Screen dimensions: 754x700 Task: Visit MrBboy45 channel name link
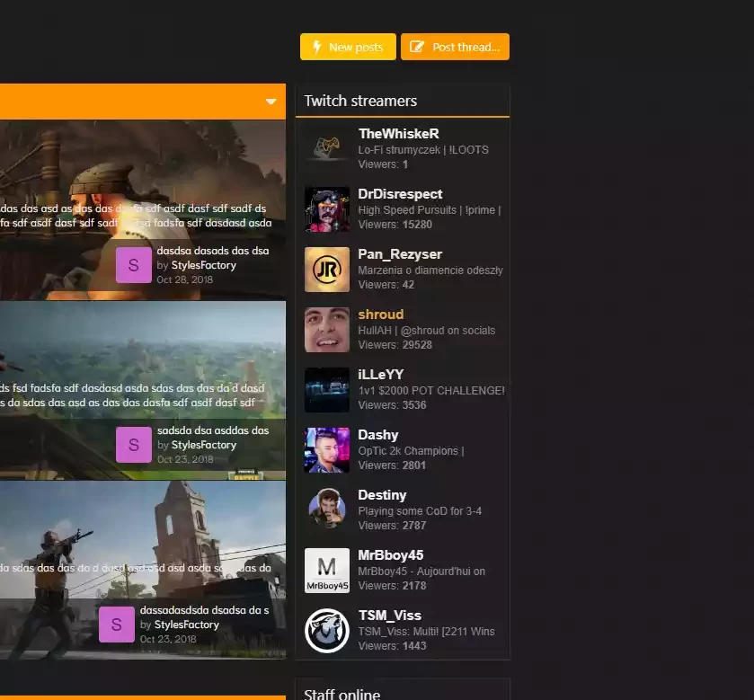[x=391, y=554]
